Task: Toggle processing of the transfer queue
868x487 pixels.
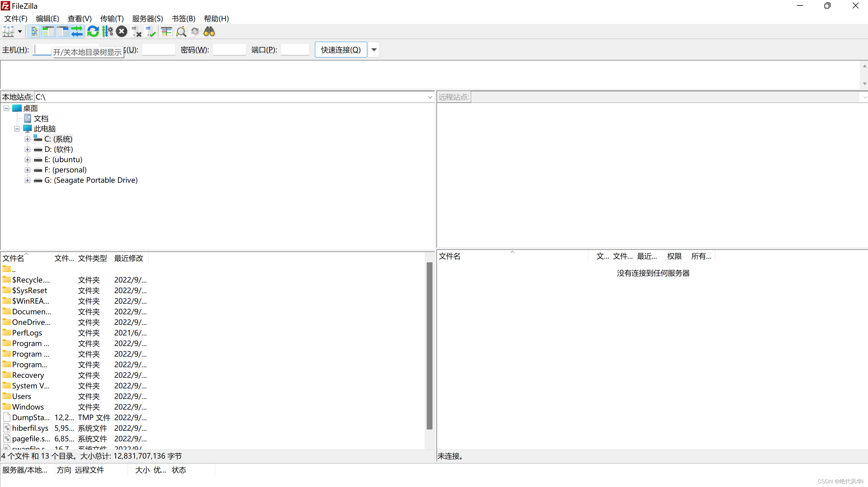Action: [107, 32]
